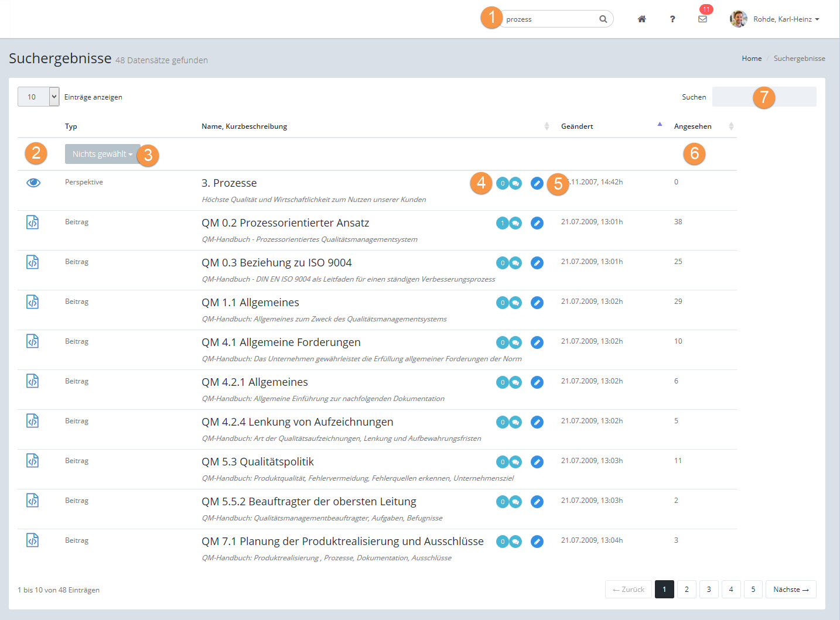This screenshot has width=840, height=620.
Task: Edit QM 0.2 Prozessorientierter Ansatz via pencil icon
Action: (537, 223)
